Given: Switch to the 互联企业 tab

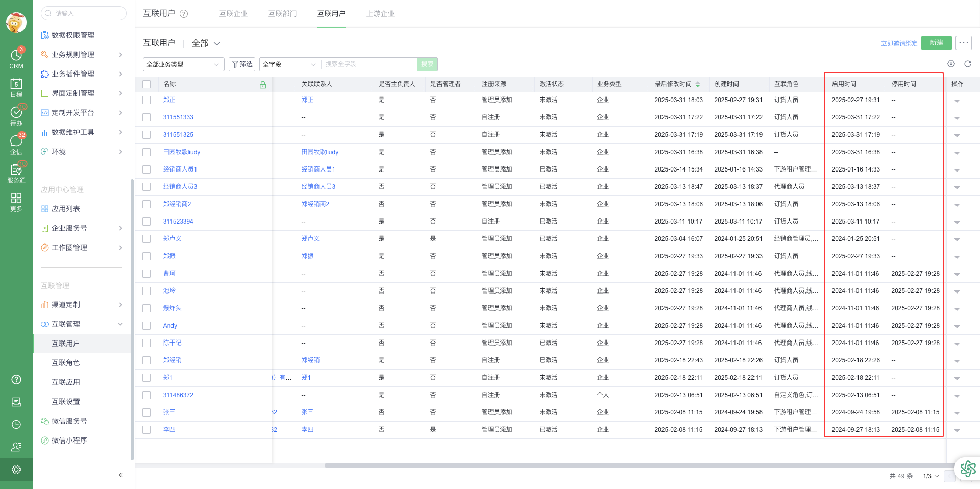Looking at the screenshot, I should (x=233, y=14).
